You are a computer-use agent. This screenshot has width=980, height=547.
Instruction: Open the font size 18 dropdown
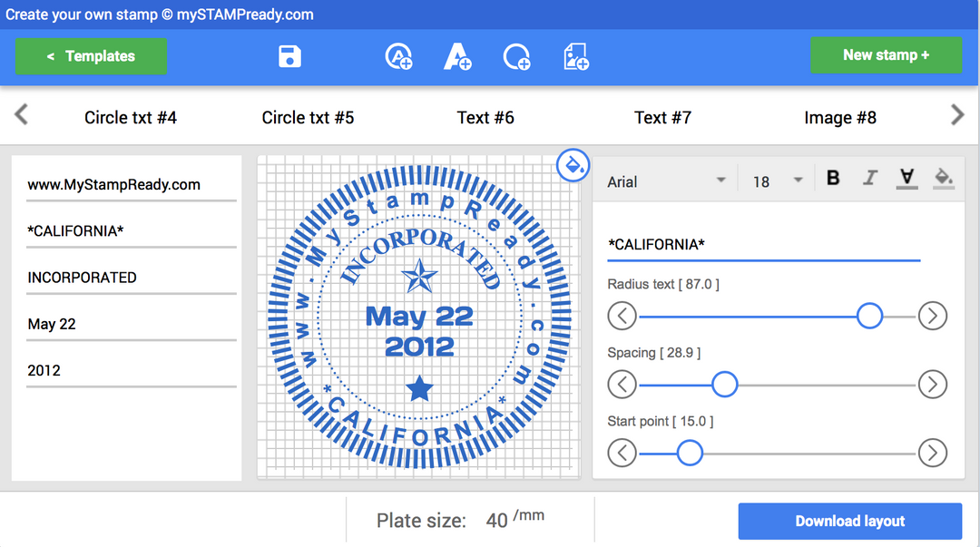point(775,181)
